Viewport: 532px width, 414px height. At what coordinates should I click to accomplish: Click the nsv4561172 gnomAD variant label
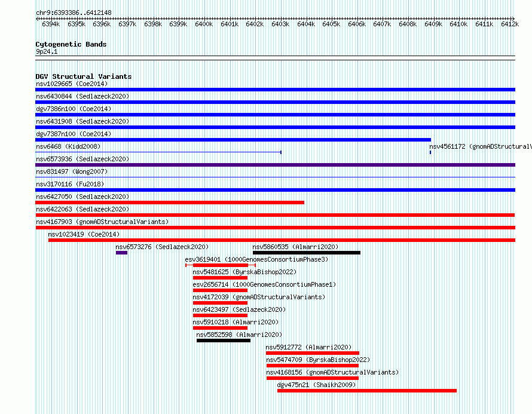(481, 146)
